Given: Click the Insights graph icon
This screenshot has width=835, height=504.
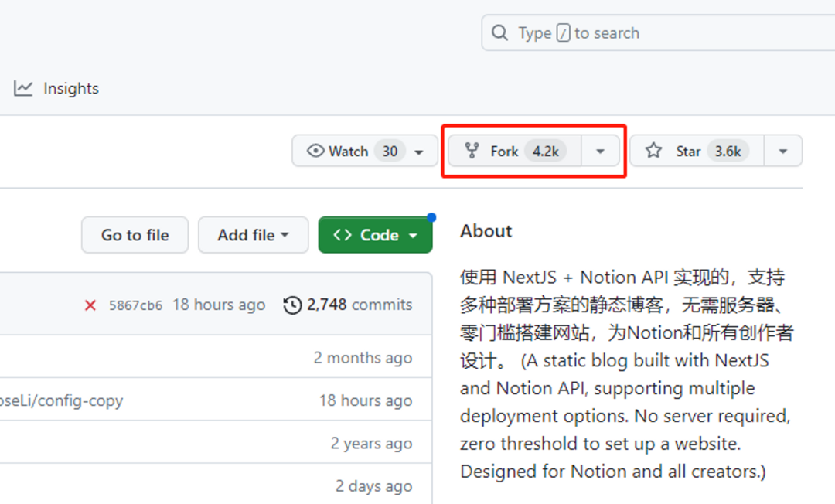Looking at the screenshot, I should pyautogui.click(x=23, y=88).
